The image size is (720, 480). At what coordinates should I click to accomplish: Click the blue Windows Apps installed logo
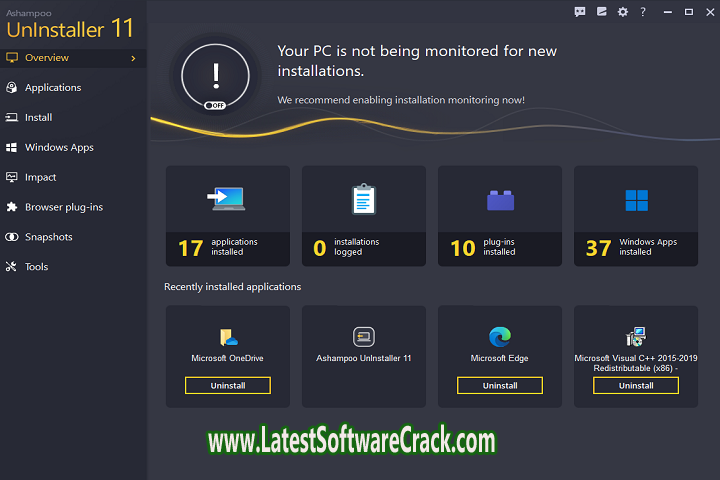coord(636,200)
